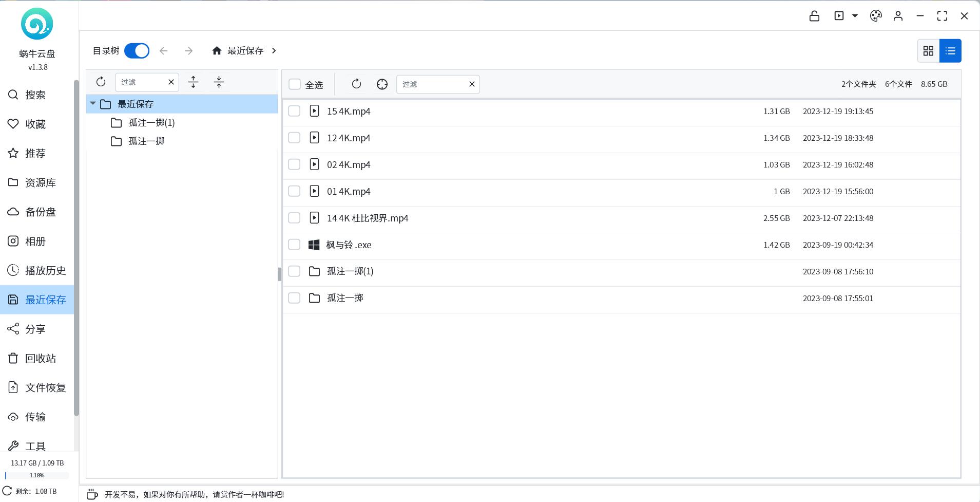The image size is (980, 502).
Task: Click the storage usage bar 1.18%
Action: tap(37, 475)
